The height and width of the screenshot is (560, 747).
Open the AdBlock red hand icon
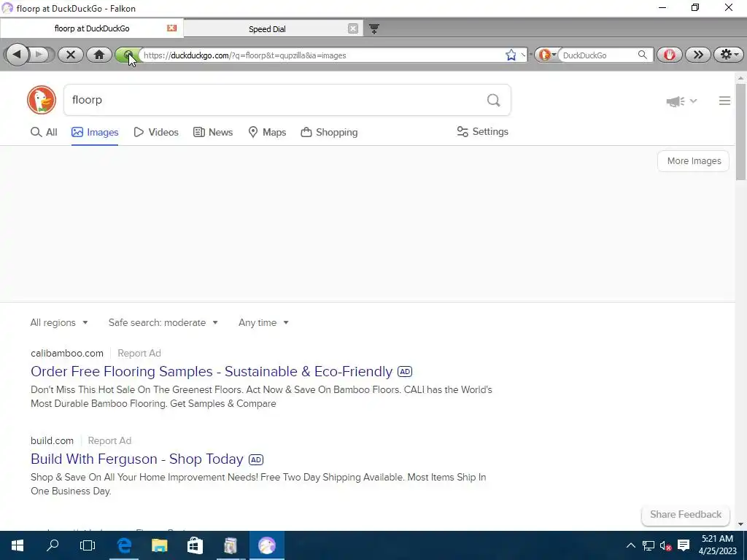point(670,55)
